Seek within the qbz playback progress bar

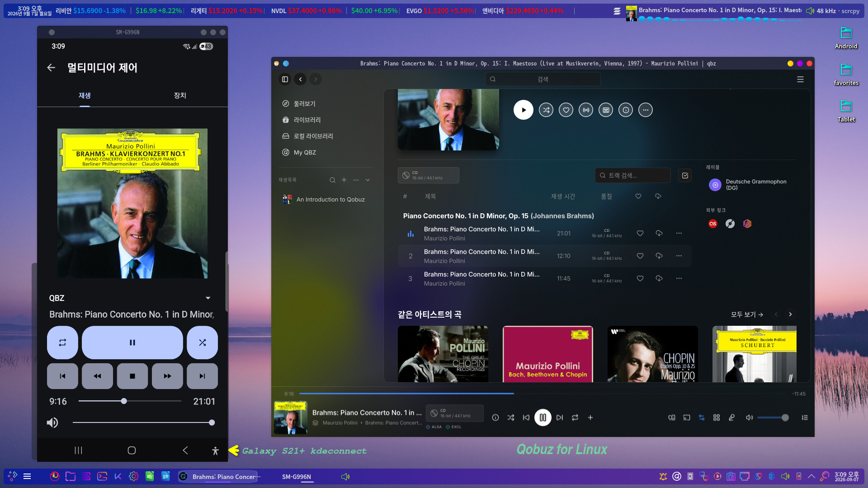(543, 394)
